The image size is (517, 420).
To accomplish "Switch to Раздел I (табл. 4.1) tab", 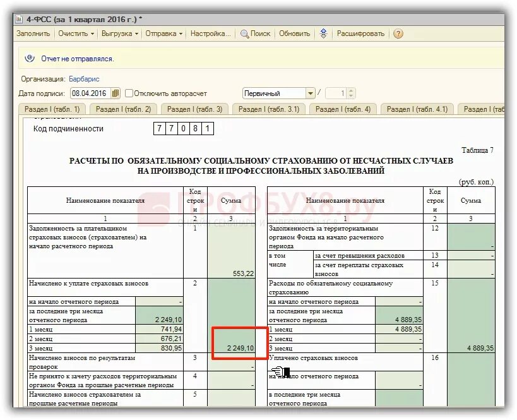I will pos(417,109).
